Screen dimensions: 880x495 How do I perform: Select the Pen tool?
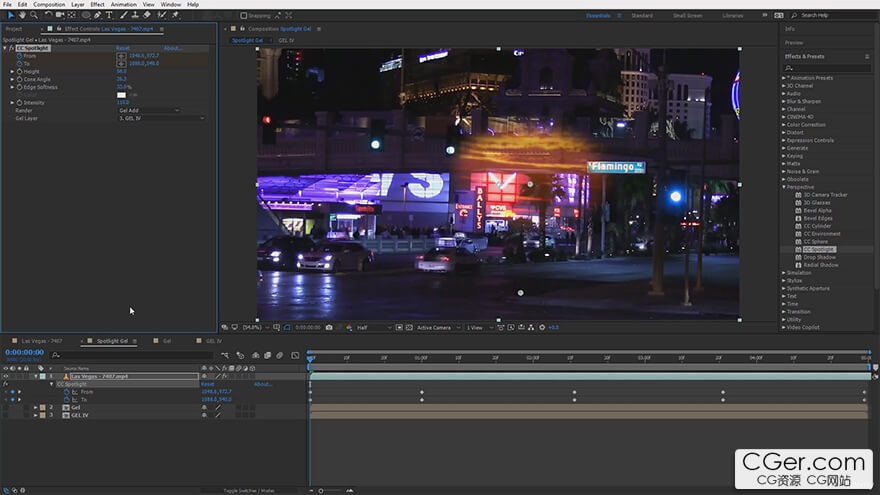98,15
